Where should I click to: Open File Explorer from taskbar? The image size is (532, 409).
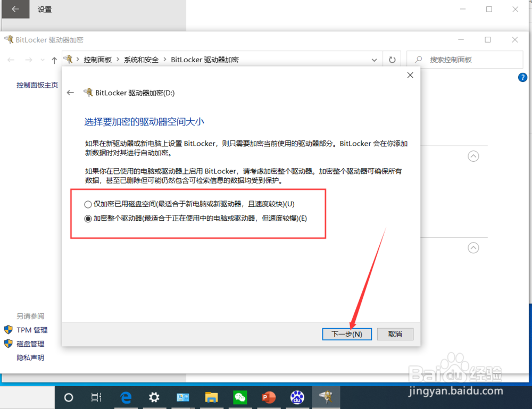(x=211, y=397)
